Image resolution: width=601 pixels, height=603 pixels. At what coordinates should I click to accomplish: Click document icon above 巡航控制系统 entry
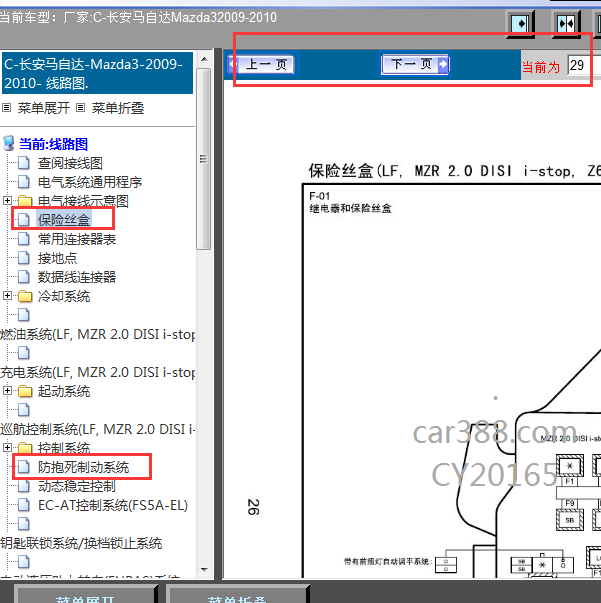(24, 410)
